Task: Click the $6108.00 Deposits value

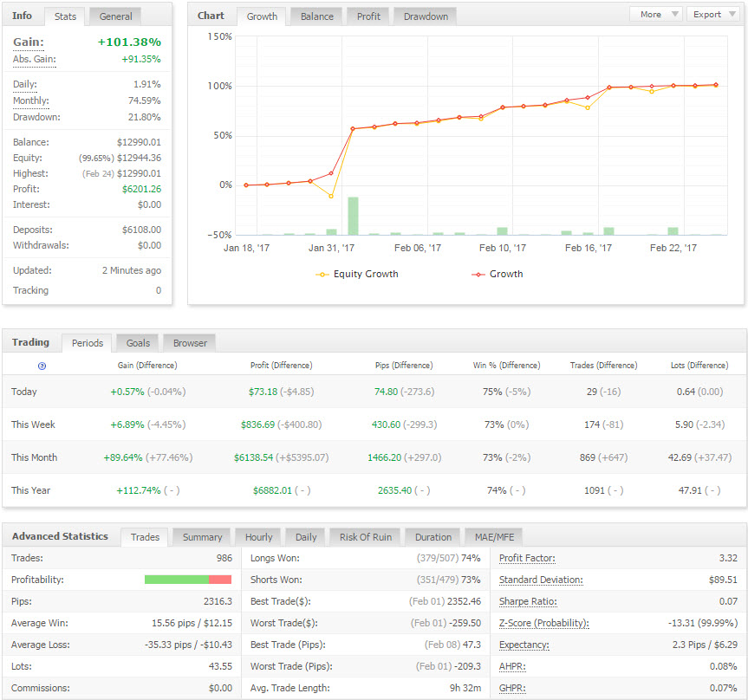Action: [141, 230]
